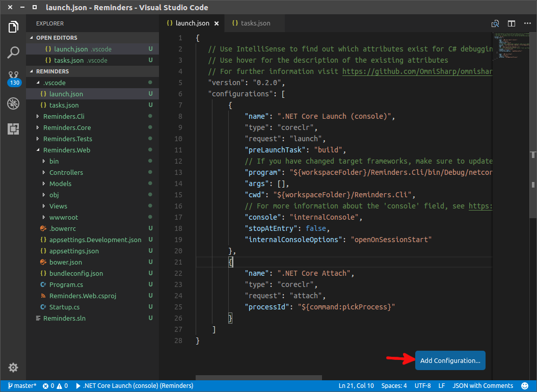Collapse the Reminders.Web folder
The image size is (537, 392).
pyautogui.click(x=92, y=150)
